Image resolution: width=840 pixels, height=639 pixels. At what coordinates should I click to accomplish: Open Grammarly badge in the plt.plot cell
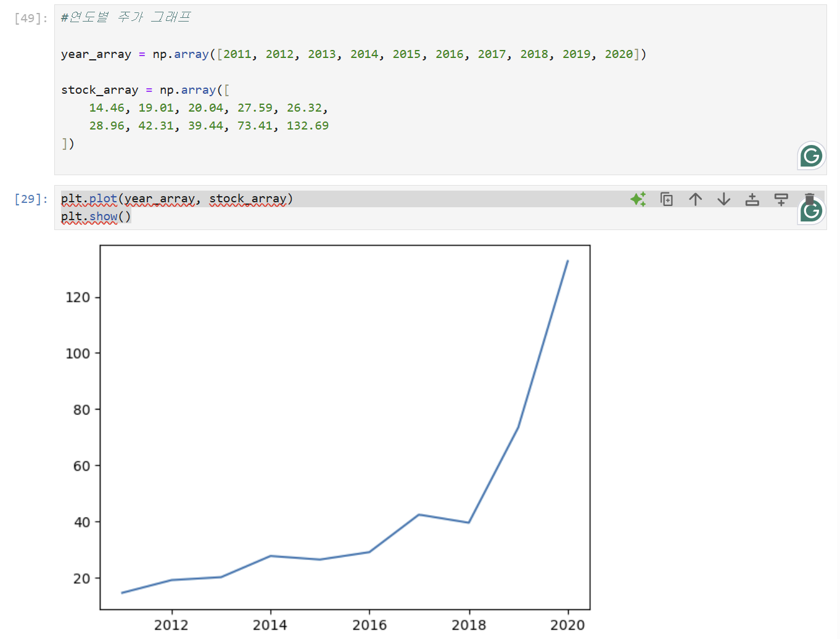[x=811, y=212]
